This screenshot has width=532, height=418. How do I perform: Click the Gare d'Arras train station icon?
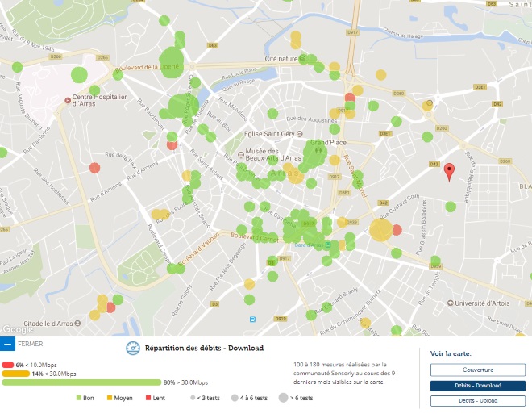point(328,245)
